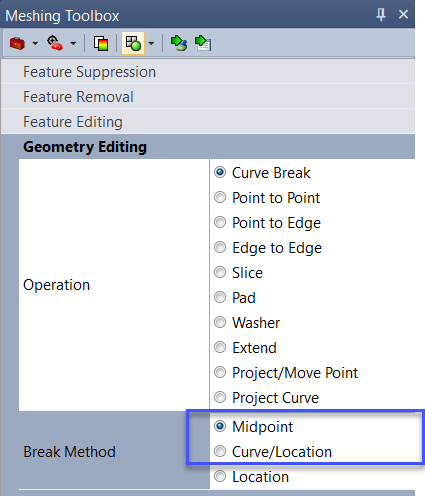Select Pad operation
Screen dimensions: 425x496
point(235,297)
